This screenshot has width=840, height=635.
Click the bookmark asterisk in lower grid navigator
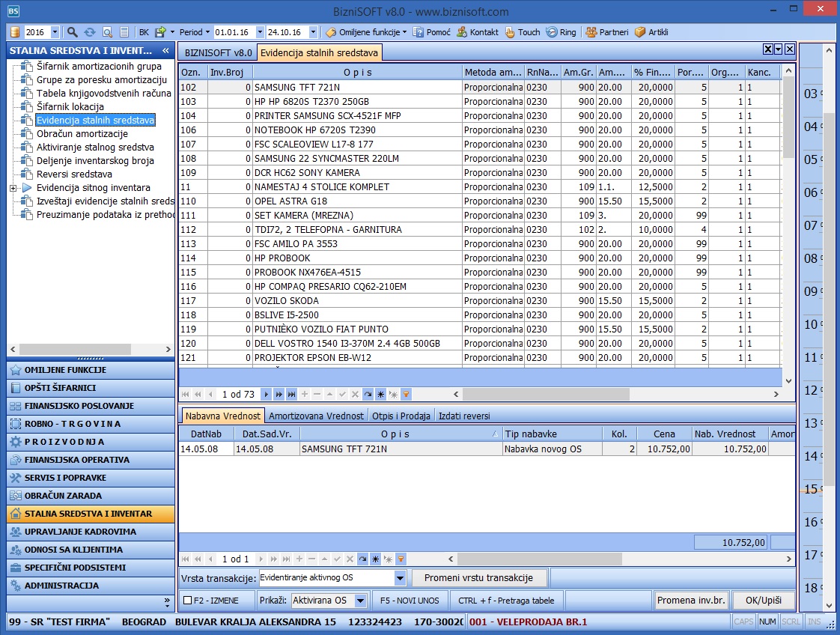point(376,559)
